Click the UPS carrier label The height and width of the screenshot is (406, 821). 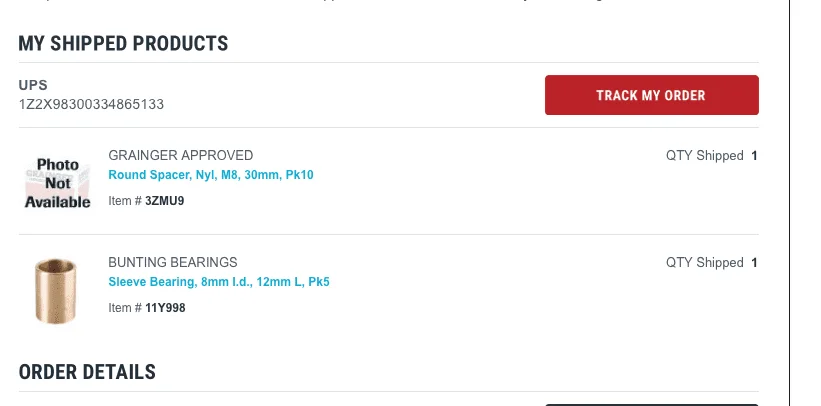[x=33, y=85]
